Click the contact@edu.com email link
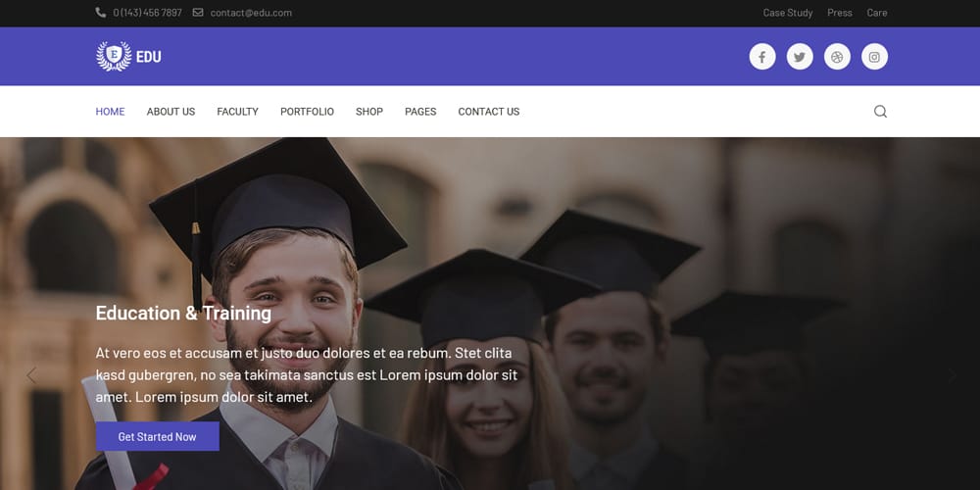Viewport: 980px width, 490px height. click(x=251, y=13)
